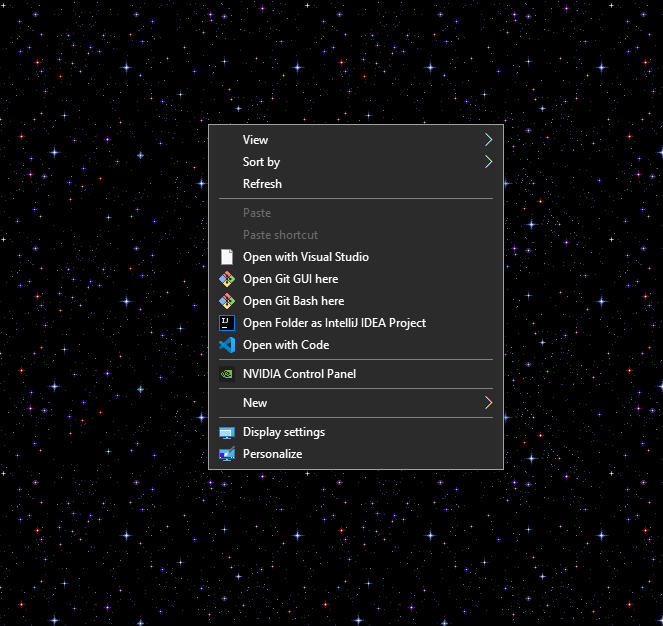
Task: Expand the Sort by submenu arrow
Action: tap(488, 162)
